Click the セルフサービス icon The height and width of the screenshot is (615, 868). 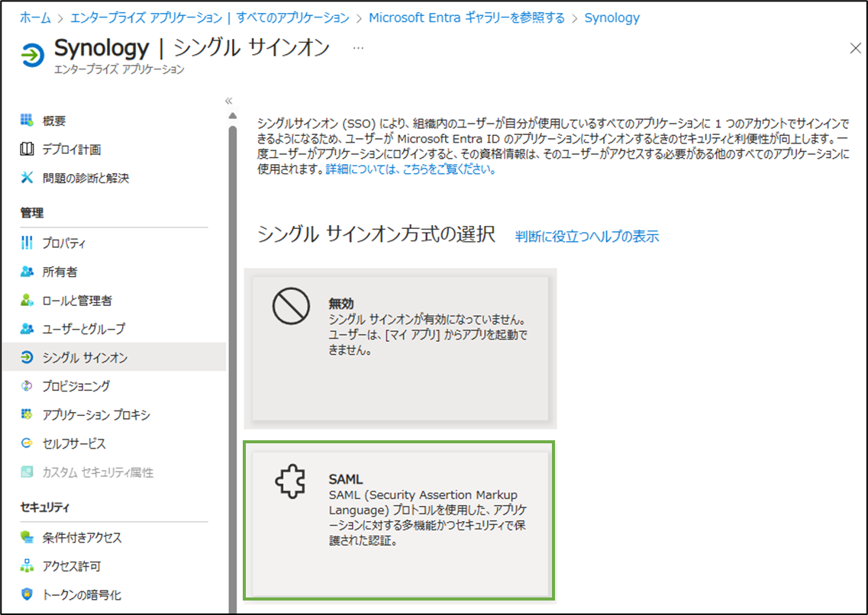click(27, 443)
